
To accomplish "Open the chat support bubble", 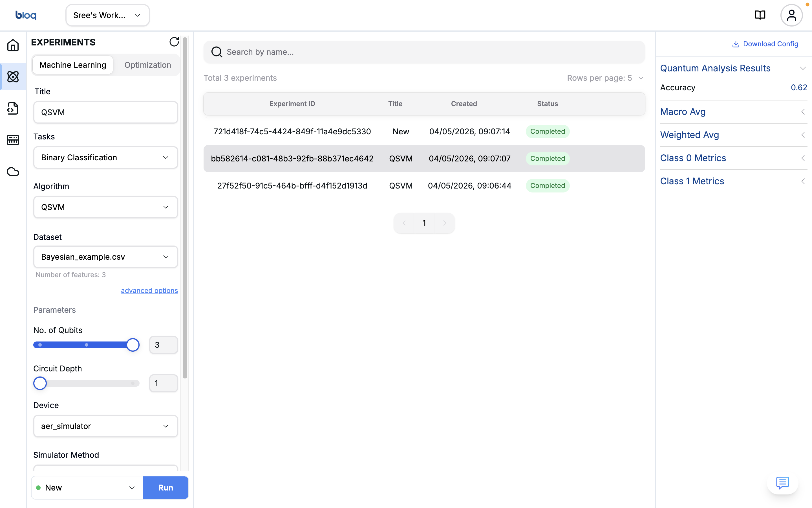I will pyautogui.click(x=782, y=483).
